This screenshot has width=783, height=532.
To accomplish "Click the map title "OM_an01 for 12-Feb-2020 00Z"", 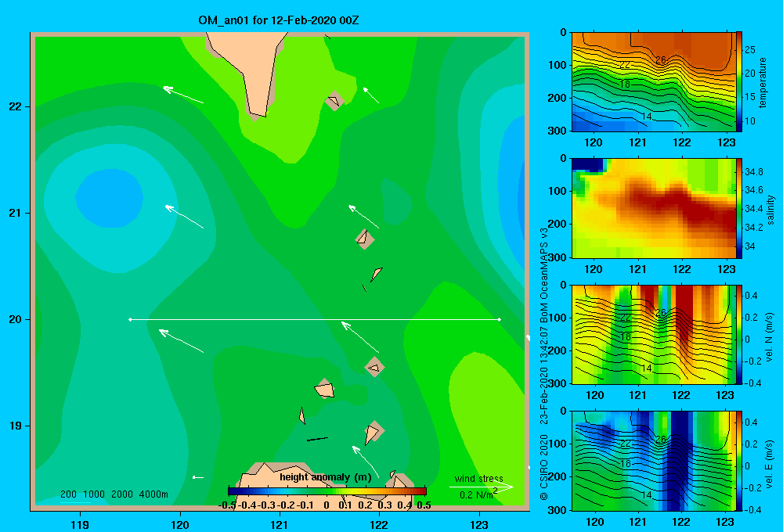I will tap(278, 20).
